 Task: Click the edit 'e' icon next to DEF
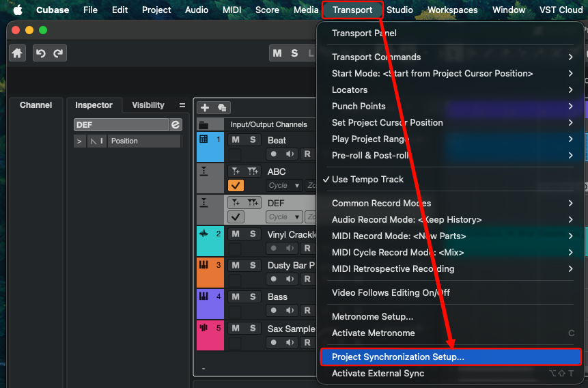pos(176,124)
